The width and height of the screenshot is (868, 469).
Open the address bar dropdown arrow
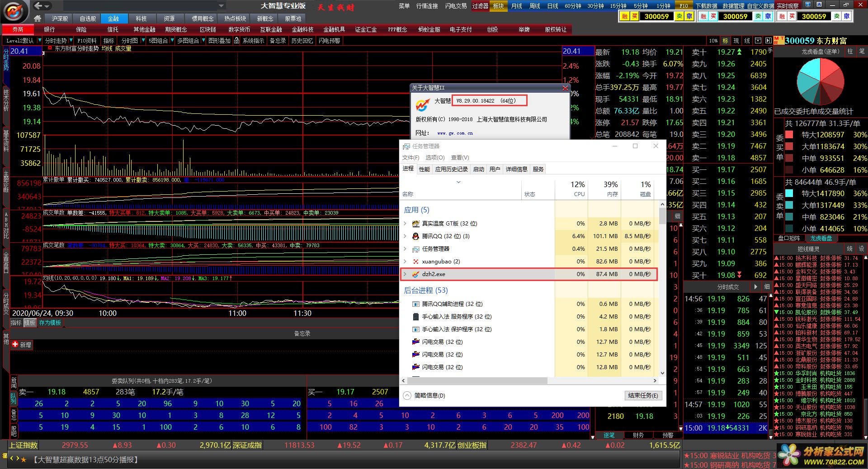click(221, 6)
